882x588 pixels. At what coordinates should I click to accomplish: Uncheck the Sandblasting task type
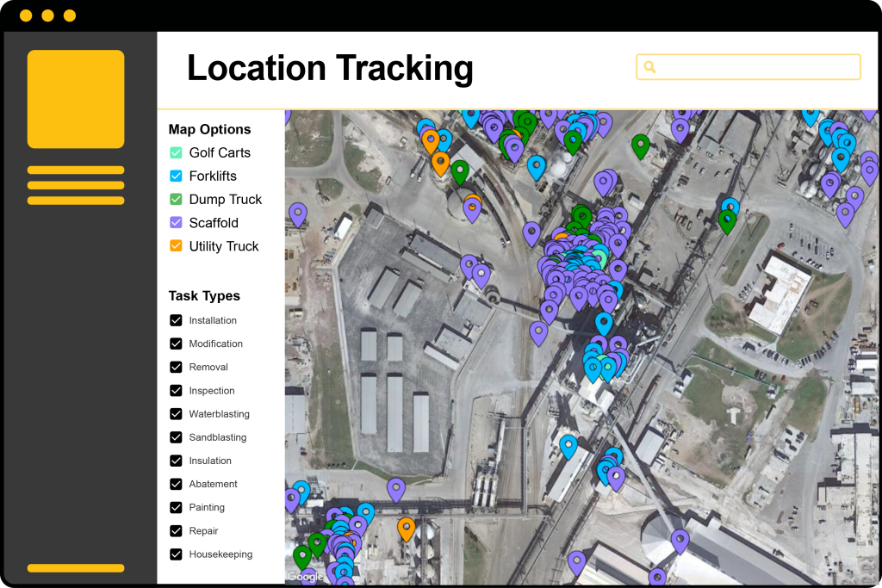175,436
